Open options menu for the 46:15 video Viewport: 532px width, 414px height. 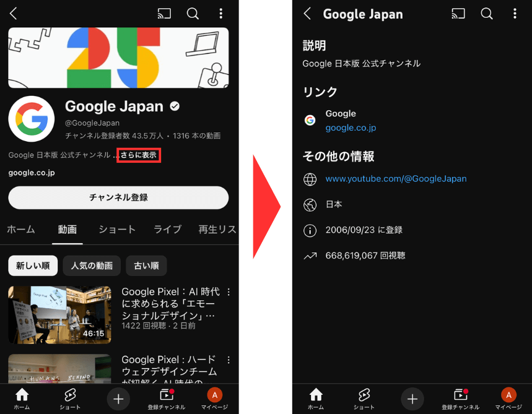pos(229,292)
